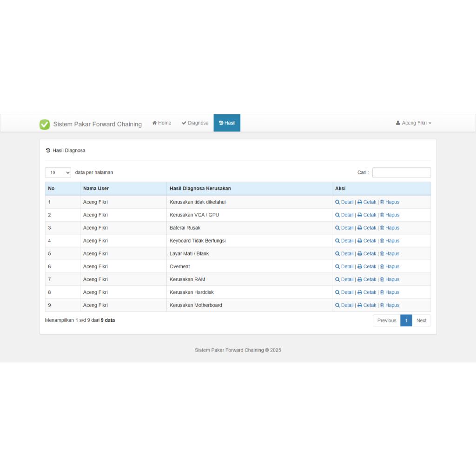Click Cetak for Kerusakan Harddisk

point(367,292)
